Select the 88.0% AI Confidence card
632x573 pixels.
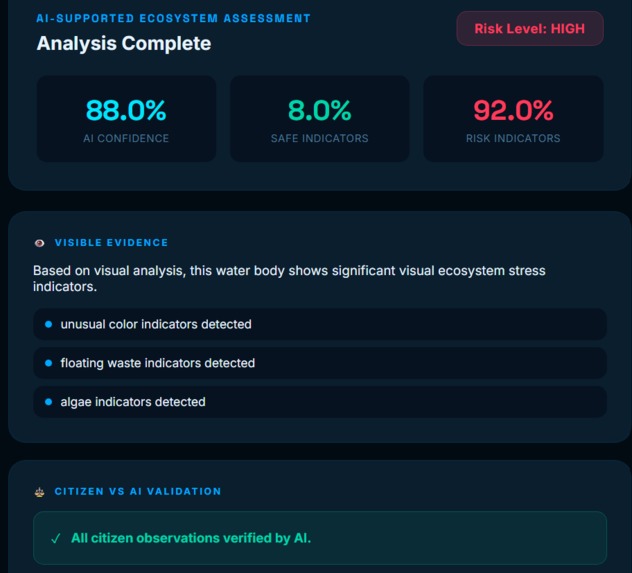tap(126, 119)
